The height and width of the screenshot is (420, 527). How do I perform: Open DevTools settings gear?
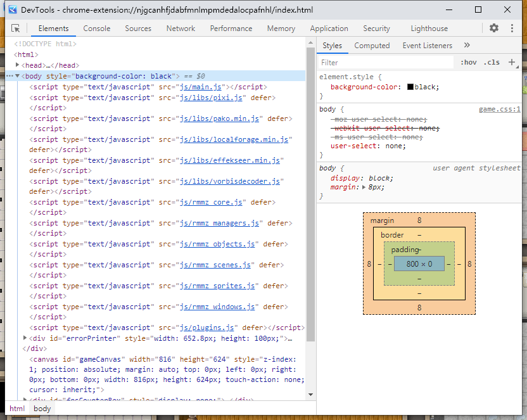[493, 28]
